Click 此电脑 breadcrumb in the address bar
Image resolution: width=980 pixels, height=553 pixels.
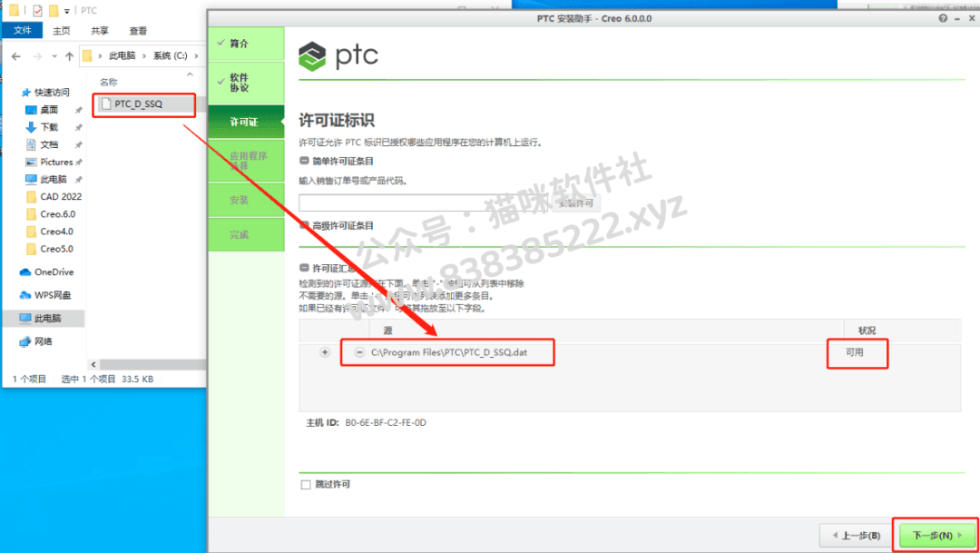(122, 55)
